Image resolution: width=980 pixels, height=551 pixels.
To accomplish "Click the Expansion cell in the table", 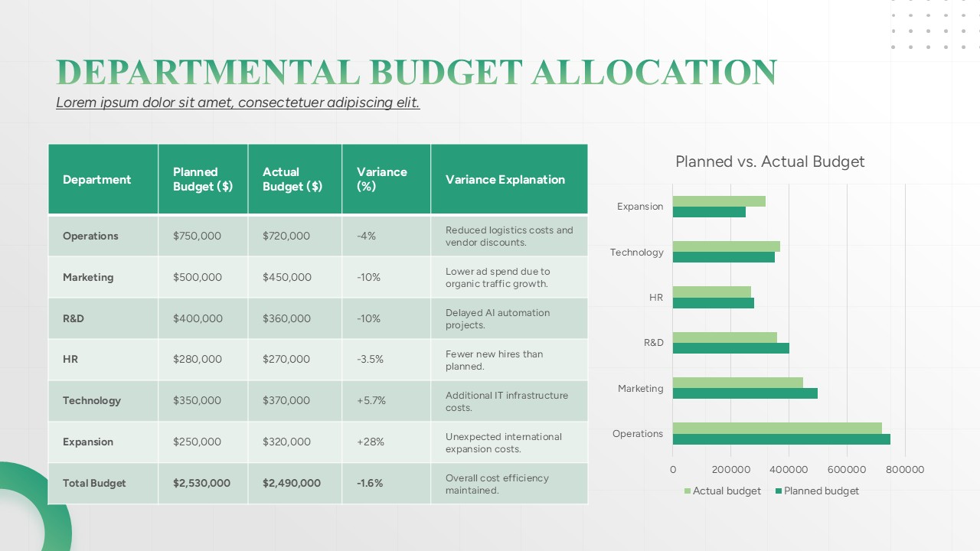I will tap(103, 442).
